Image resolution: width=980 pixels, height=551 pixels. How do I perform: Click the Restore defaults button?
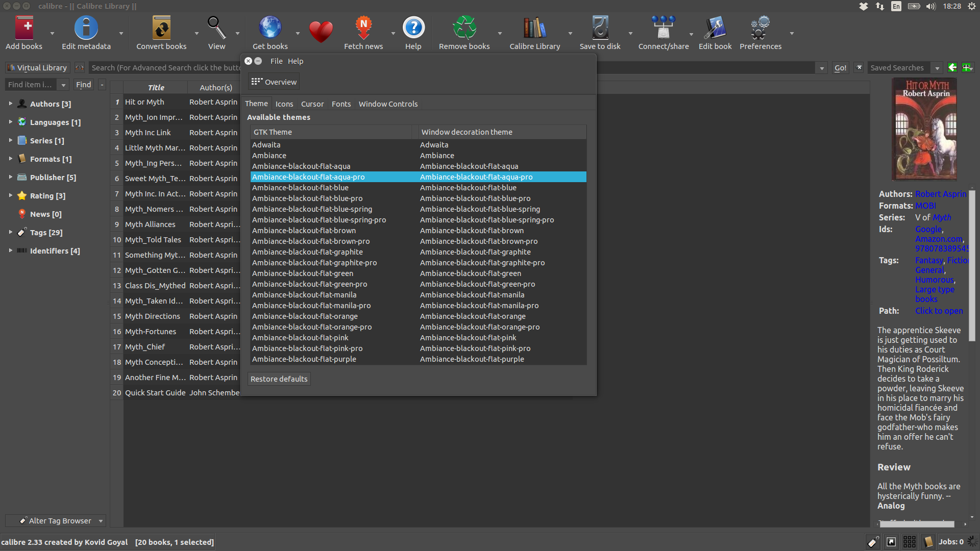click(x=279, y=379)
